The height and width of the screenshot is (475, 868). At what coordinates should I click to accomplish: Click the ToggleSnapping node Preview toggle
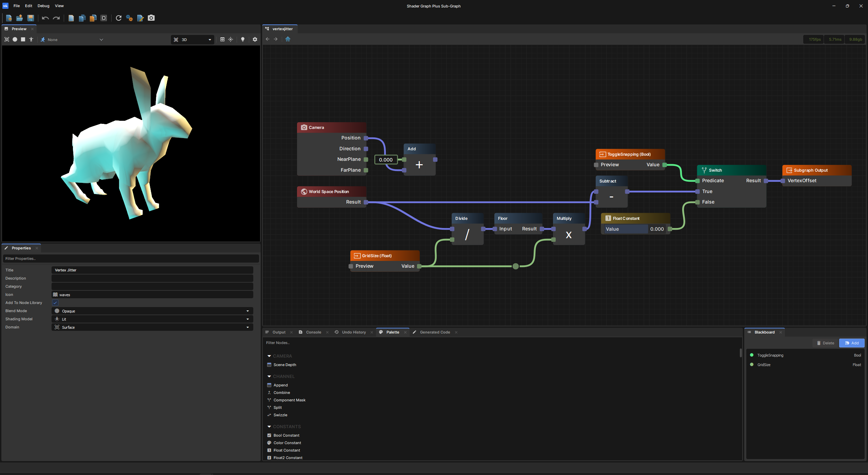(596, 165)
